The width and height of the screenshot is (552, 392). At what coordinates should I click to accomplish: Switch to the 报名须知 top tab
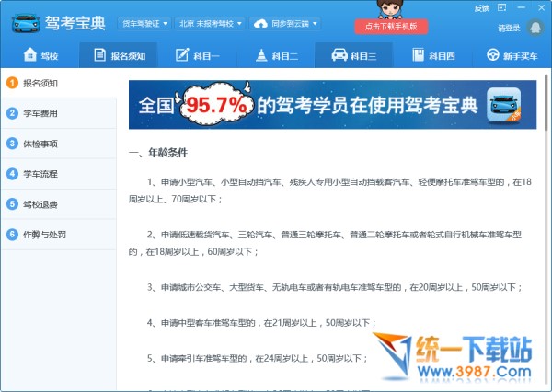[119, 55]
